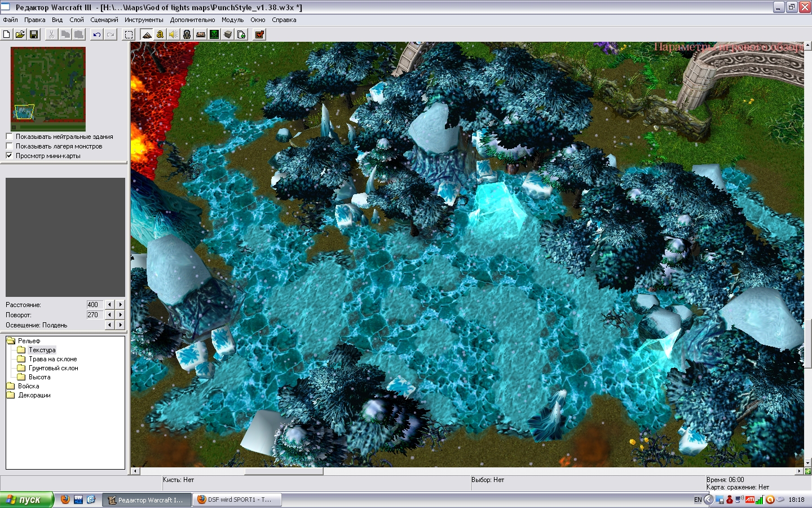The image size is (812, 508).
Task: Click the red figure tray icon
Action: click(730, 500)
